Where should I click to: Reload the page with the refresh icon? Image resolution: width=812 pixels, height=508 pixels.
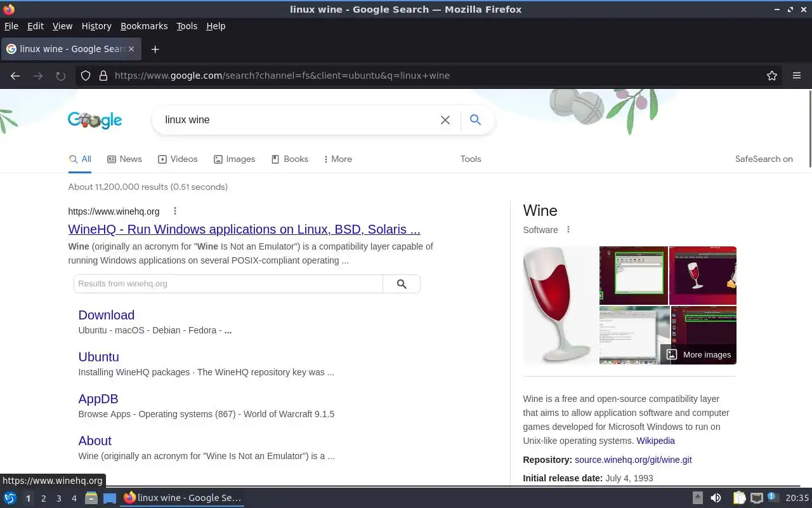point(61,76)
